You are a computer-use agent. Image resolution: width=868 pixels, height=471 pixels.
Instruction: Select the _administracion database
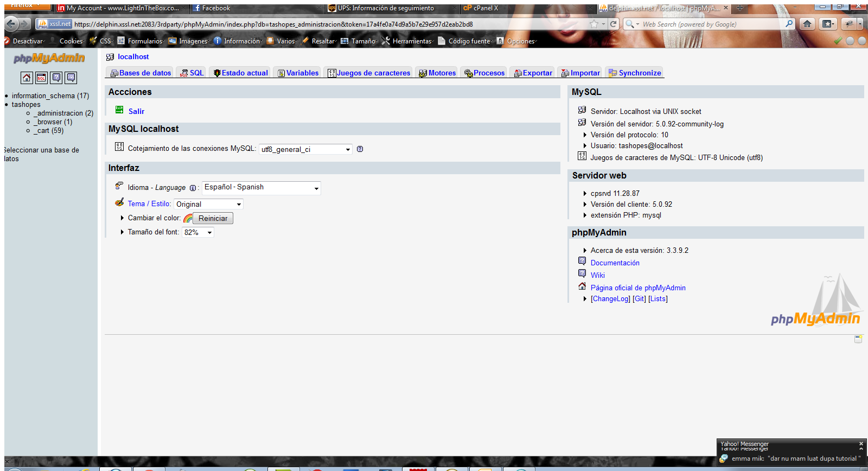63,113
